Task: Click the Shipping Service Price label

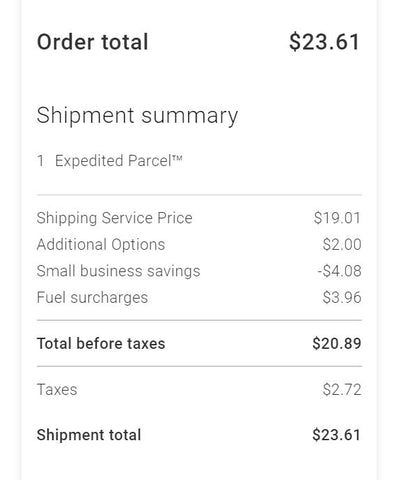Action: tap(114, 218)
